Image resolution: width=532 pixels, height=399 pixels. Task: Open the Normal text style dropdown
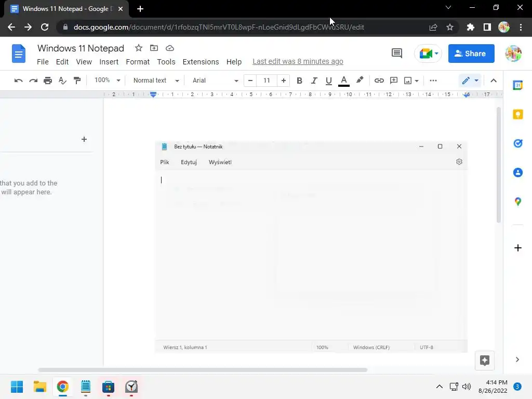pyautogui.click(x=156, y=81)
